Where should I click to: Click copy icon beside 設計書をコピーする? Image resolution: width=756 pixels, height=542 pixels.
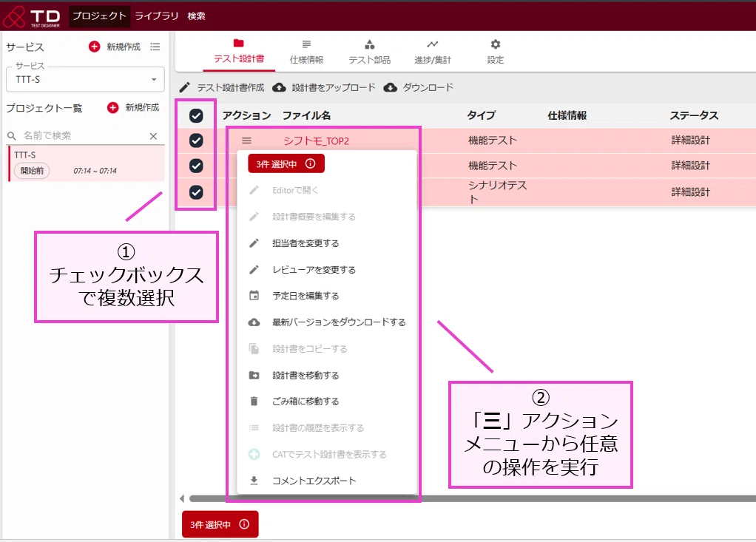click(254, 348)
